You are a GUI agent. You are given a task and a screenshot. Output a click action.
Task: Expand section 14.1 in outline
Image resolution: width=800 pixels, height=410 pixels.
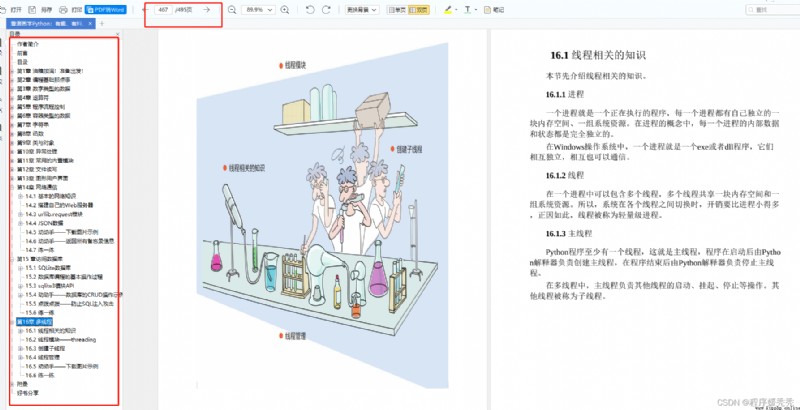click(21, 196)
